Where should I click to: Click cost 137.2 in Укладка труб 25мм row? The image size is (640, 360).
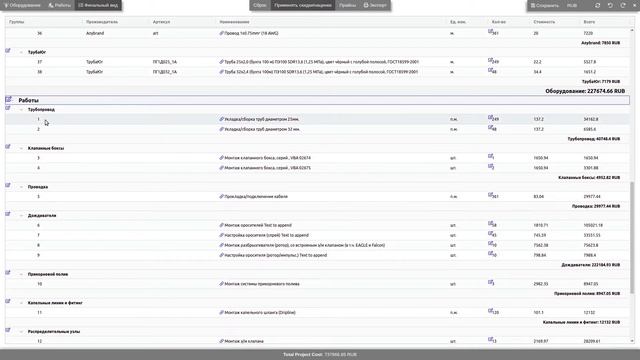point(539,119)
